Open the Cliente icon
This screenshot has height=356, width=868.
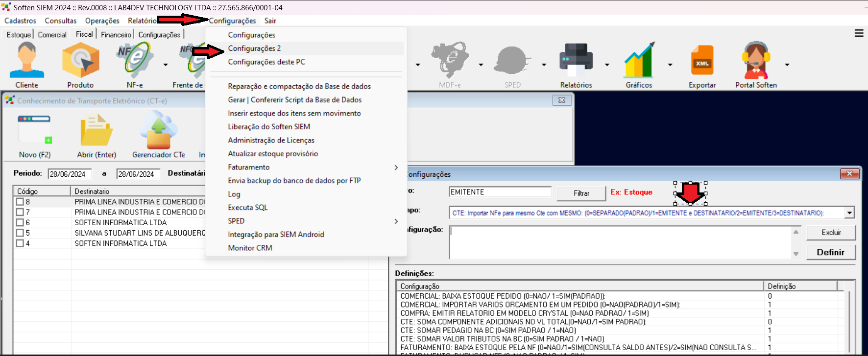coord(26,60)
